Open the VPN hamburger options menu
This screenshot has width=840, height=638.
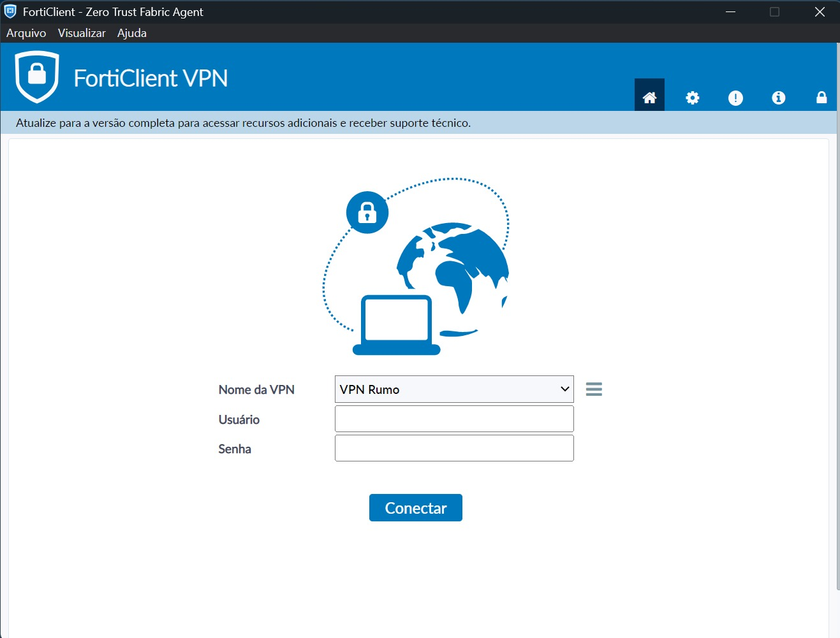[594, 389]
